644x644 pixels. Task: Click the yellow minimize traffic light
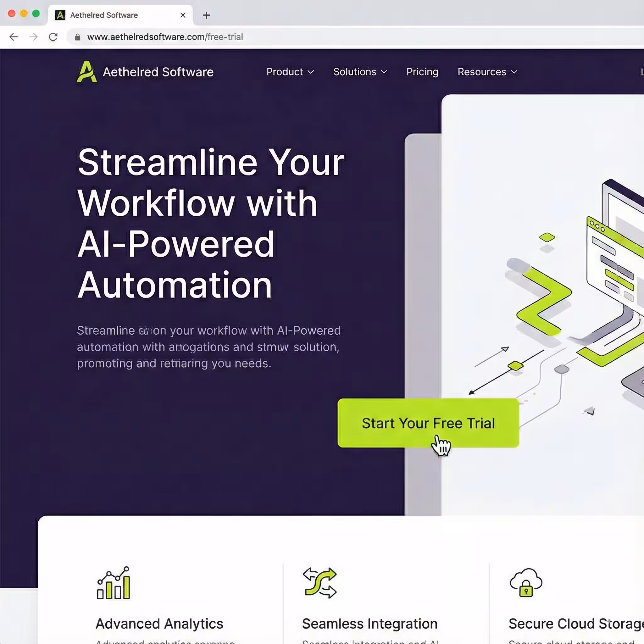(x=23, y=13)
